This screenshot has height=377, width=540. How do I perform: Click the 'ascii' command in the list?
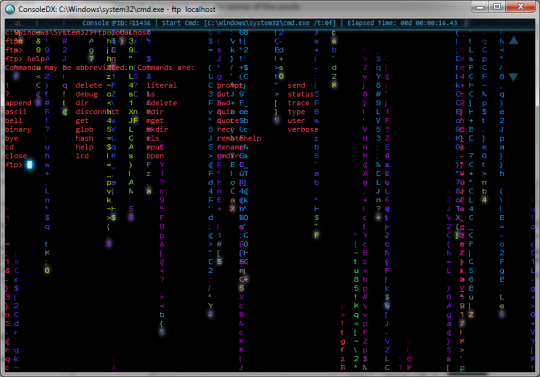(16, 112)
